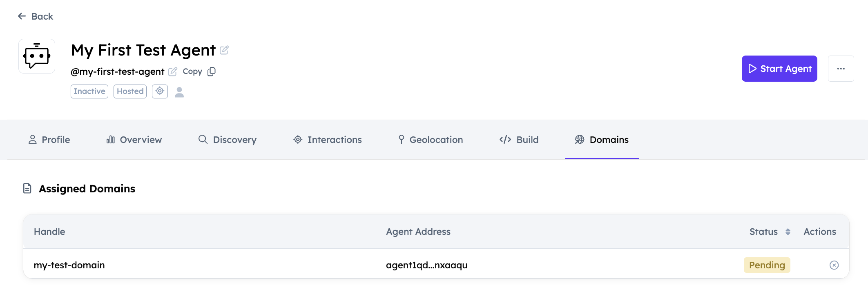Click the agent avatar robot icon

click(x=37, y=56)
